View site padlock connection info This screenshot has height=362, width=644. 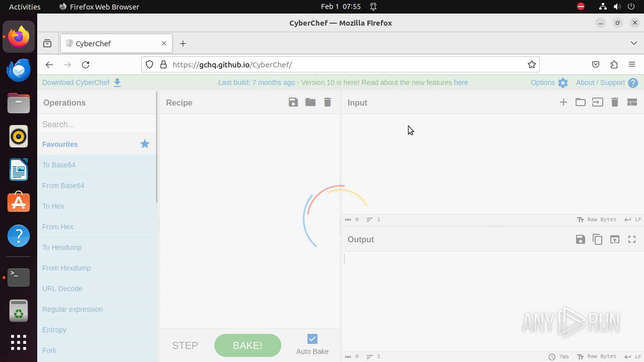[163, 64]
